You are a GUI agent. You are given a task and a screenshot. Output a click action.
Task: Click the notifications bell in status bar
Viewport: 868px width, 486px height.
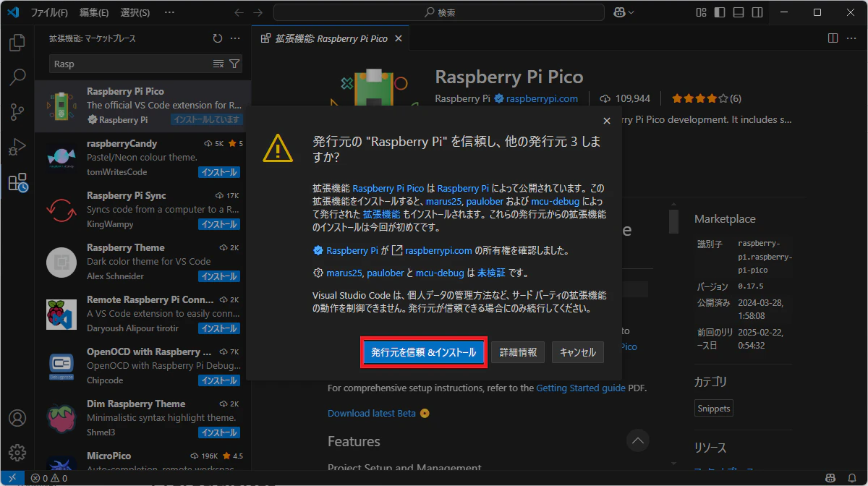pyautogui.click(x=852, y=478)
